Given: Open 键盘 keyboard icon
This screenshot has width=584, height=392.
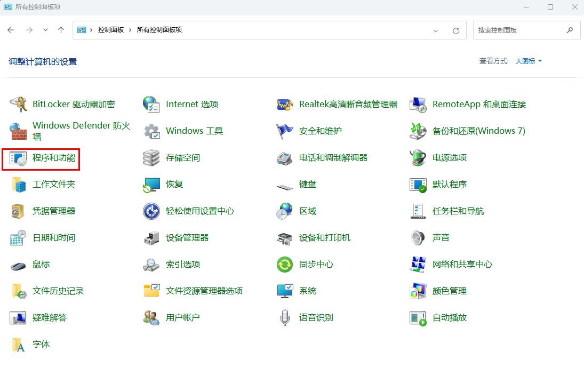Looking at the screenshot, I should click(x=285, y=186).
